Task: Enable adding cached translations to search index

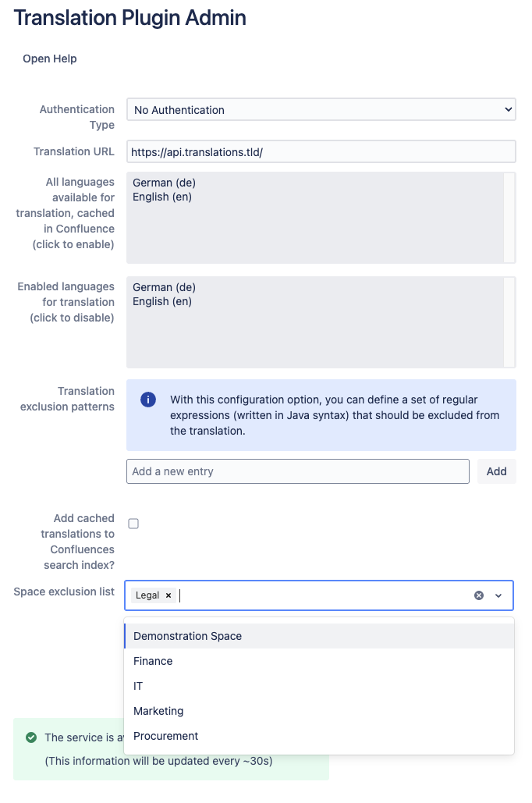Action: tap(133, 524)
